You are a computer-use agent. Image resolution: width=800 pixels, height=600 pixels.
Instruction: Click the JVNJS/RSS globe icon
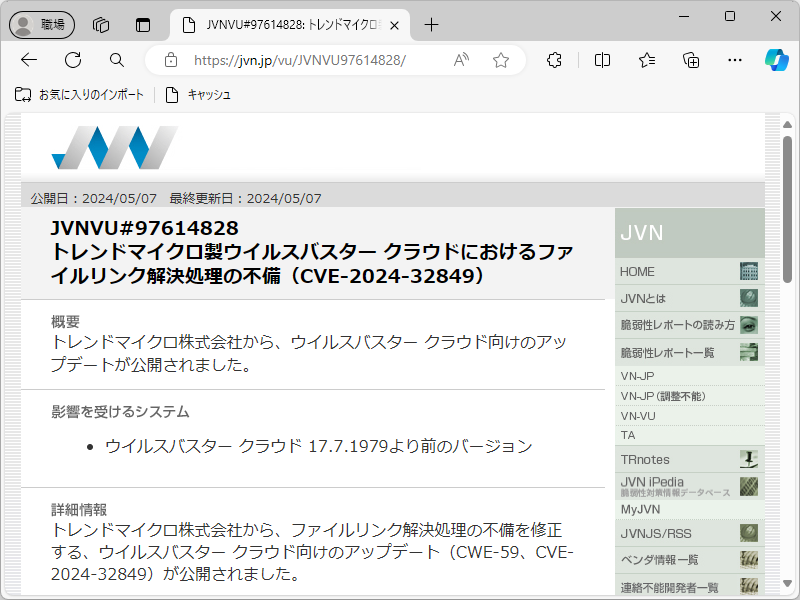748,533
